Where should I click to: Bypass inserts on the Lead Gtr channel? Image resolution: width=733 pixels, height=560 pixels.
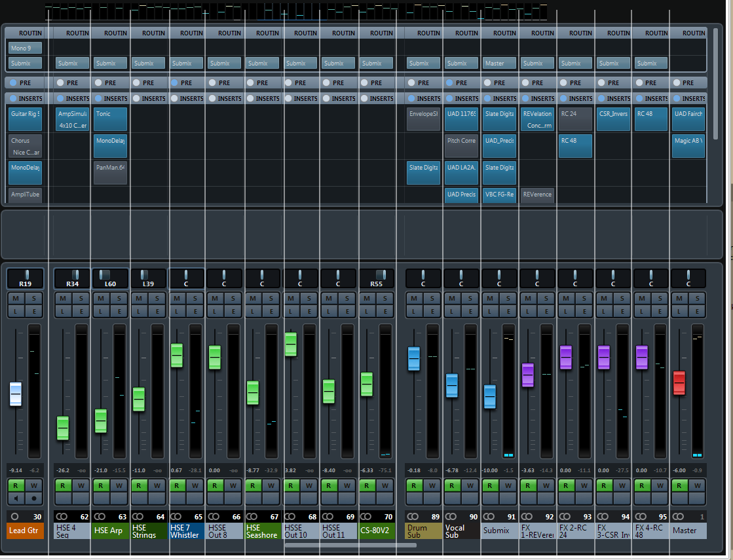(x=12, y=98)
